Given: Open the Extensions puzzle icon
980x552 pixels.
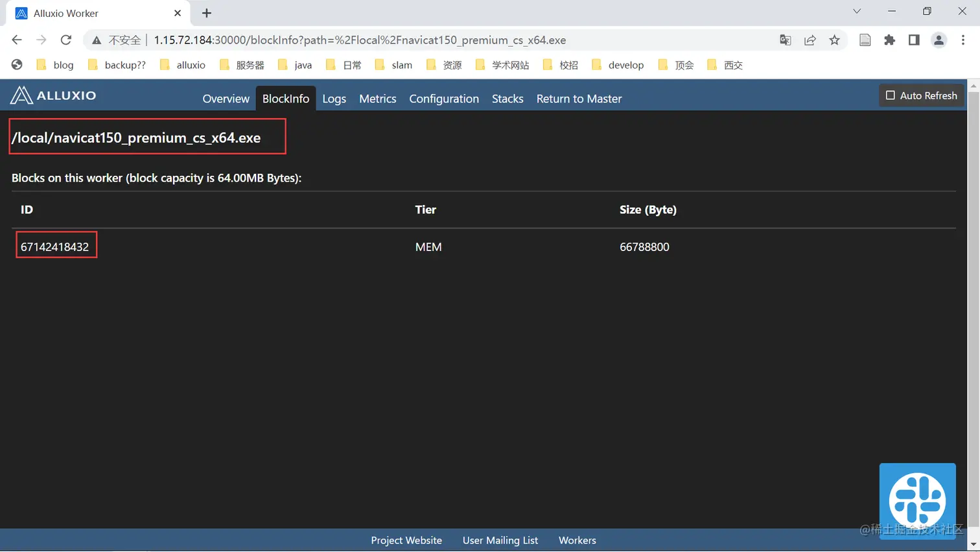Looking at the screenshot, I should click(x=889, y=40).
